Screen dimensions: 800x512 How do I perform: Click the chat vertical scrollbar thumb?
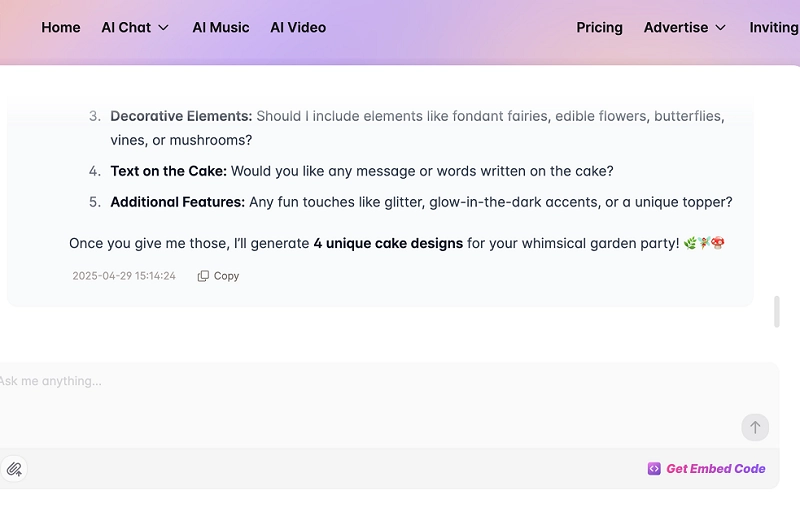pyautogui.click(x=777, y=312)
